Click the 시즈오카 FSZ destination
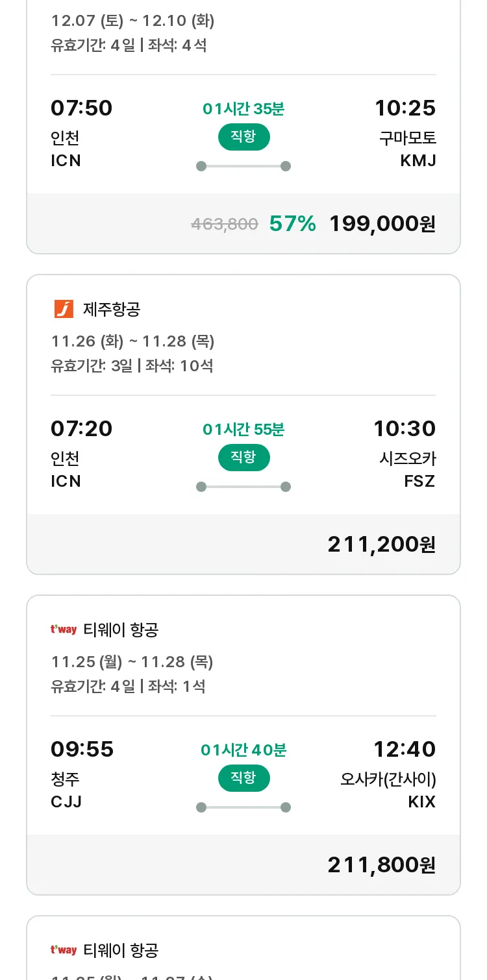 point(408,469)
